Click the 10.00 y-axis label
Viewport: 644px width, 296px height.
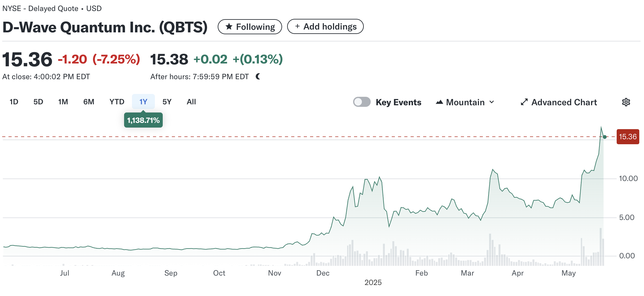628,178
